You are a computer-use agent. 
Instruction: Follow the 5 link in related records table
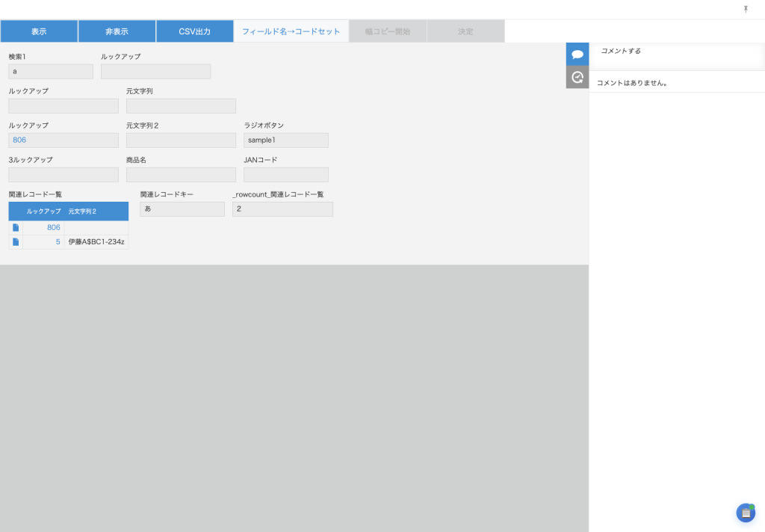pyautogui.click(x=58, y=242)
